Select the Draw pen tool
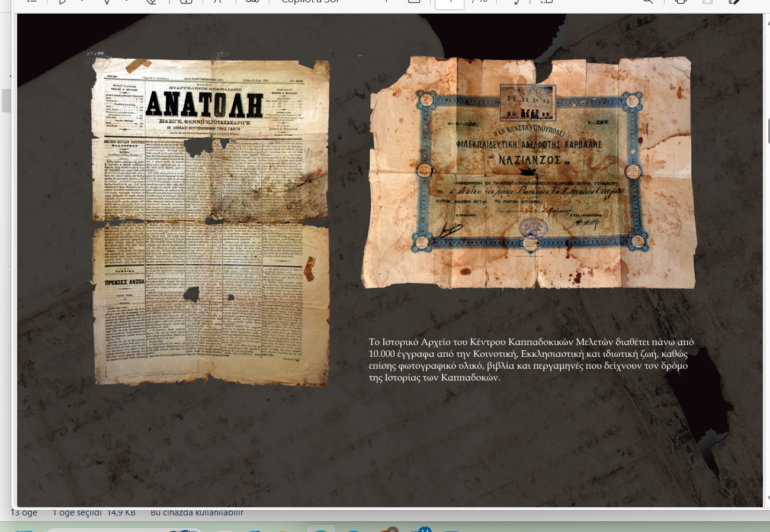 [x=62, y=2]
